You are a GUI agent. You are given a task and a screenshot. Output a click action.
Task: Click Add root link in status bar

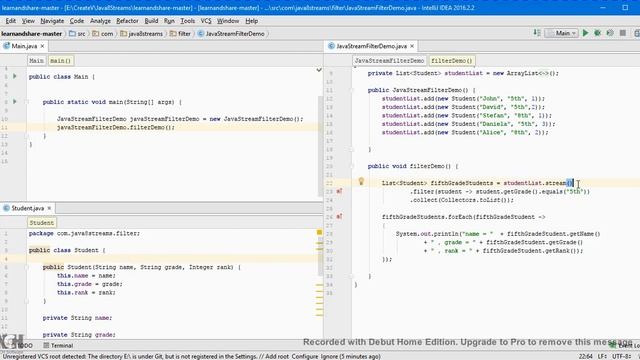(x=277, y=356)
